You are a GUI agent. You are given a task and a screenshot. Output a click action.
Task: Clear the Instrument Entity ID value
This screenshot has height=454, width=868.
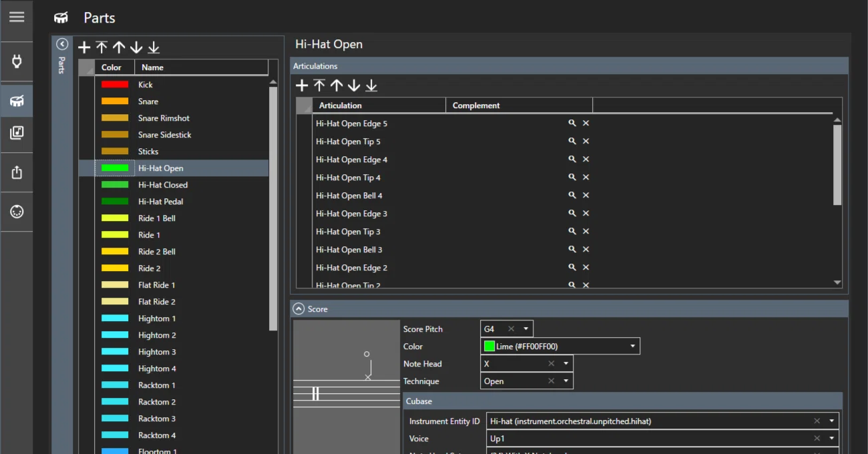(817, 421)
